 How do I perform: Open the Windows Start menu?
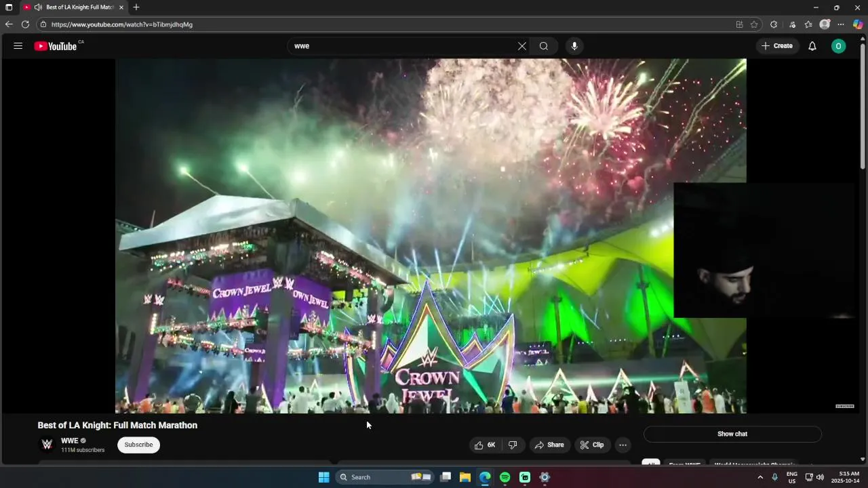pyautogui.click(x=324, y=477)
